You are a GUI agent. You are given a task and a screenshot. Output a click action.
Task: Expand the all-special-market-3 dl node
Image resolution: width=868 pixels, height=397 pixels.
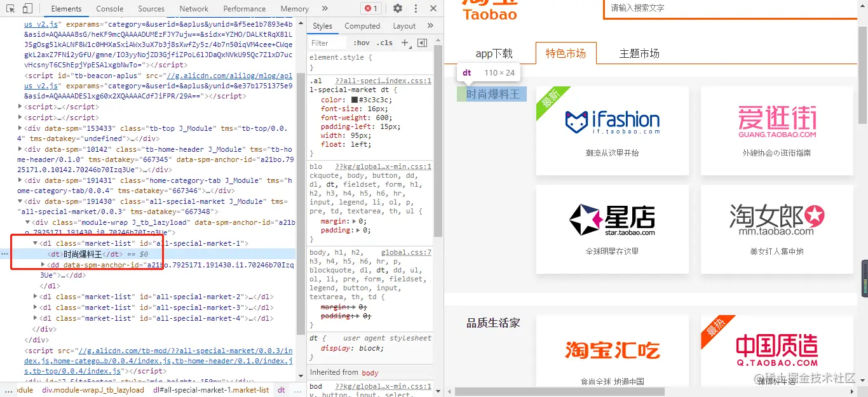(x=36, y=307)
